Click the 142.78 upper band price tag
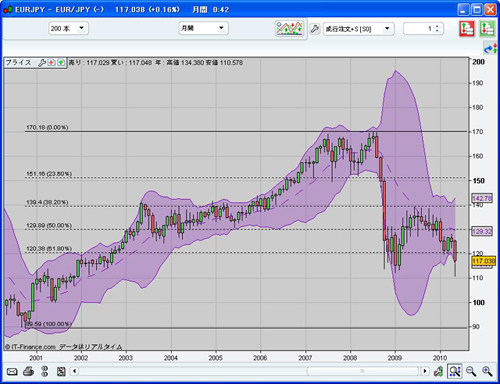The width and height of the screenshot is (500, 384). point(482,198)
